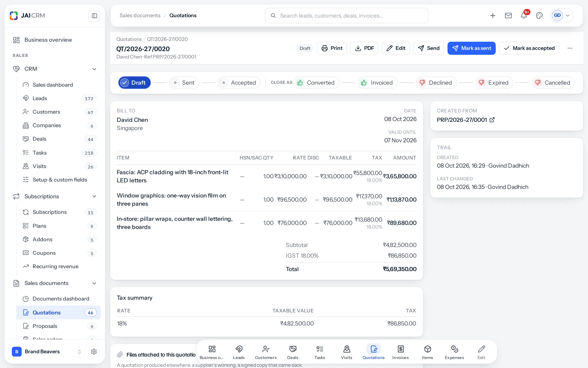The width and height of the screenshot is (588, 368).
Task: Close quotation as Converted
Action: pyautogui.click(x=317, y=83)
